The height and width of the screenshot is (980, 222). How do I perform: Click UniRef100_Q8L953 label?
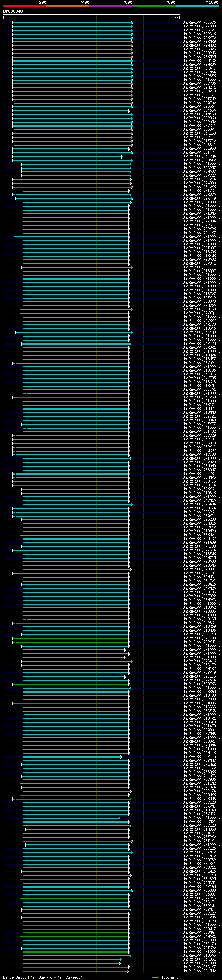click(x=199, y=149)
